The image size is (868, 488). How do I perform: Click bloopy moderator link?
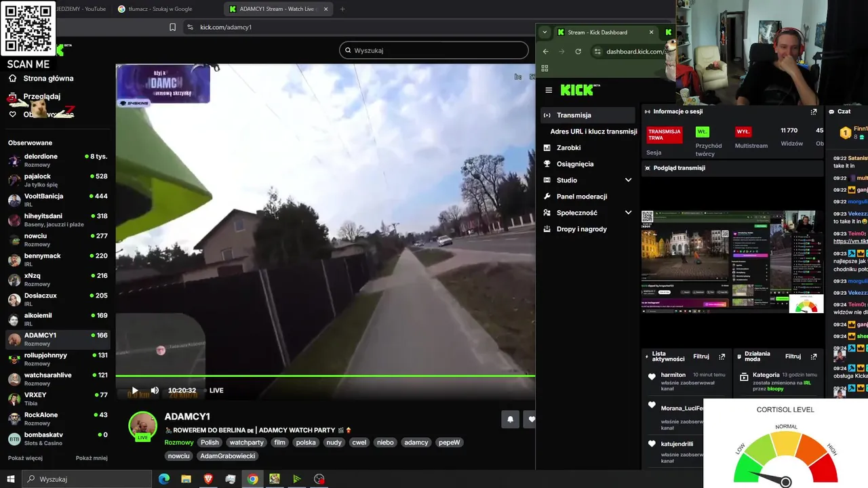pyautogui.click(x=775, y=389)
